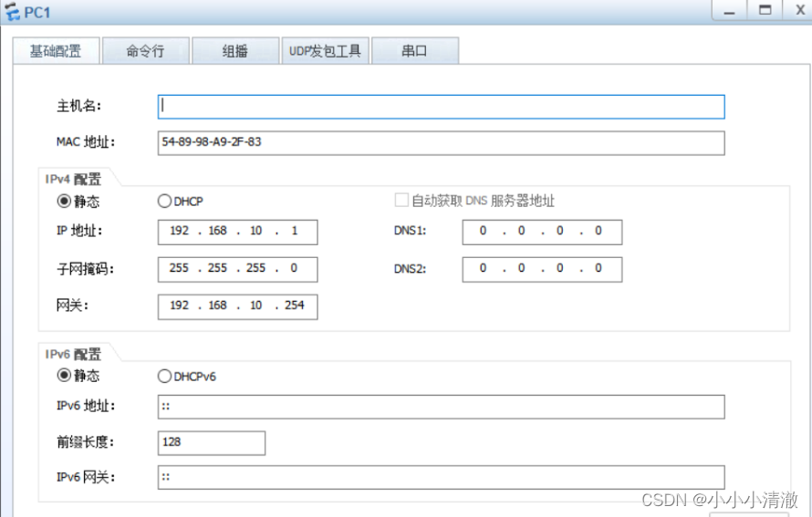The width and height of the screenshot is (812, 517).
Task: Minimize the PC1 window
Action: (729, 10)
